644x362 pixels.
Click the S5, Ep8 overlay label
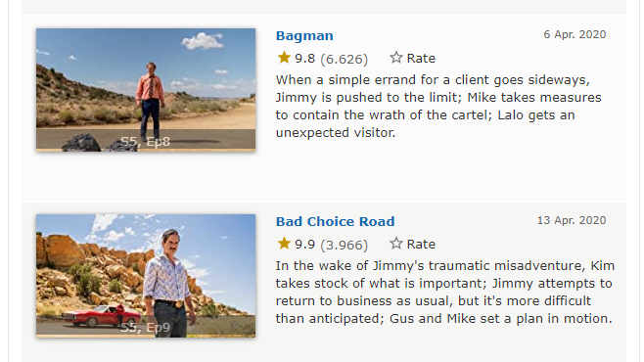click(x=146, y=142)
